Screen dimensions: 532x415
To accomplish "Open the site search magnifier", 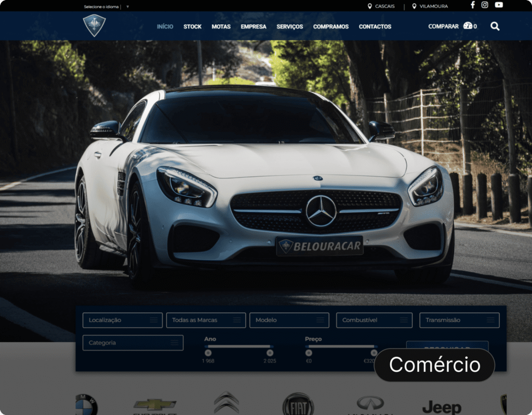I will [x=495, y=26].
